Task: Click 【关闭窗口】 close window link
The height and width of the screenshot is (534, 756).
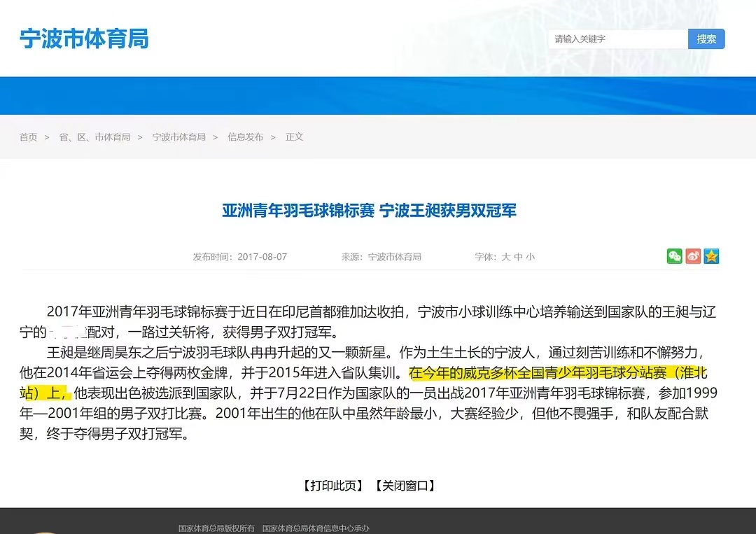Action: 405,486
